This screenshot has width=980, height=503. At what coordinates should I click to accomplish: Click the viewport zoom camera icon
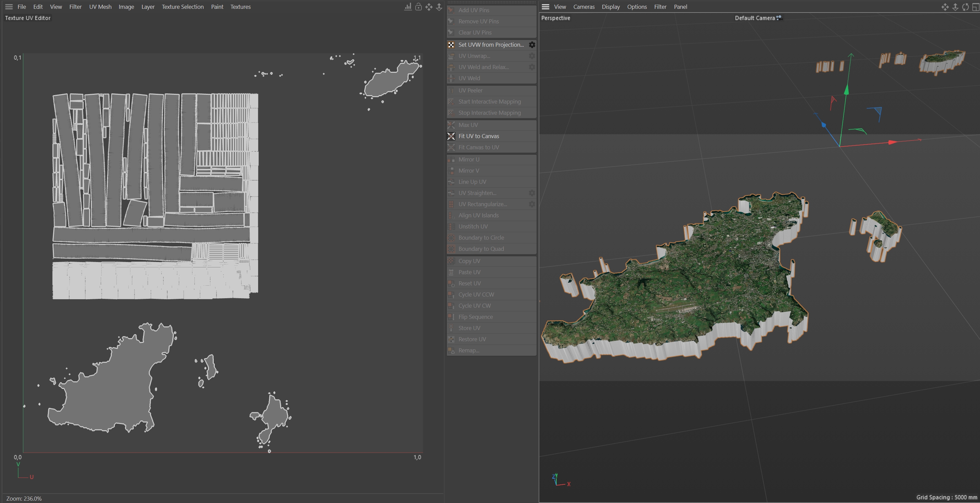[x=955, y=7]
